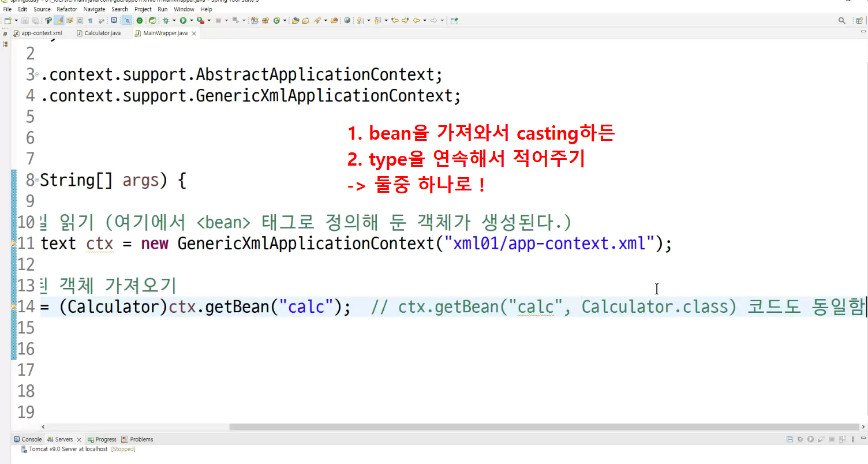Image resolution: width=868 pixels, height=464 pixels.
Task: Open the Edit menu
Action: pos(23,9)
